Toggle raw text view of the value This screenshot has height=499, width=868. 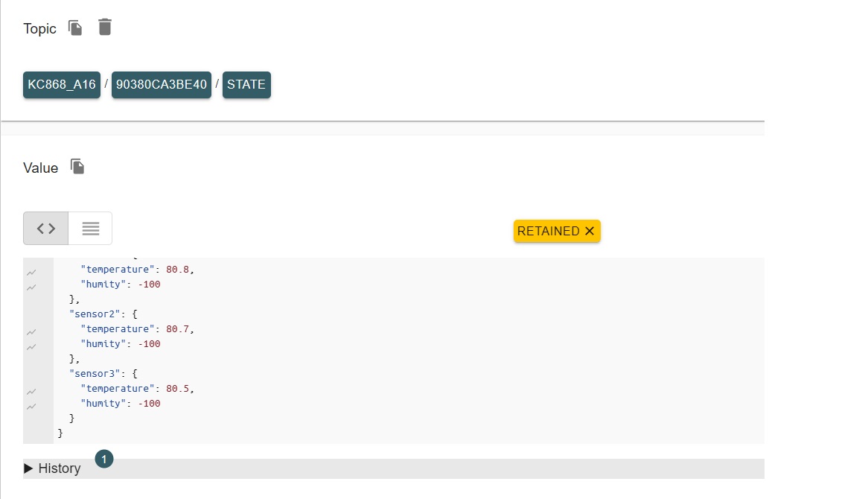tap(90, 229)
